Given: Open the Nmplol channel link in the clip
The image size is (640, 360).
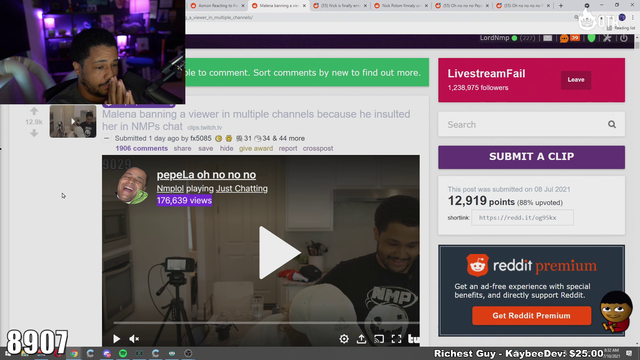Looking at the screenshot, I should coord(170,189).
